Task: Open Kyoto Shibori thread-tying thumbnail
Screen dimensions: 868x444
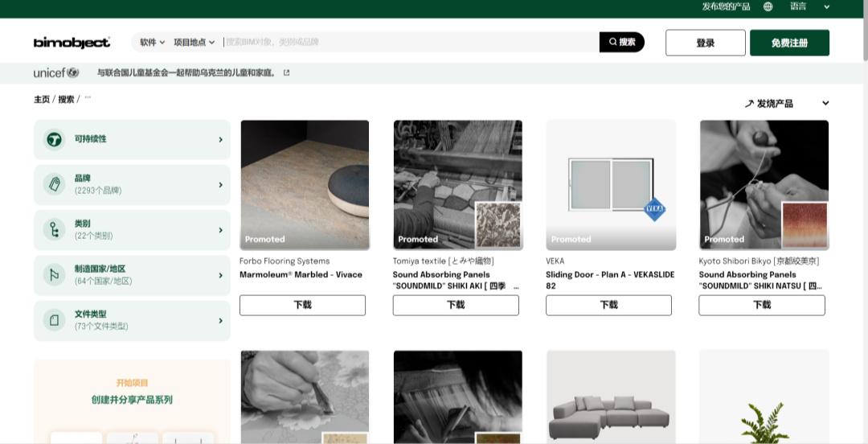Action: (x=764, y=184)
